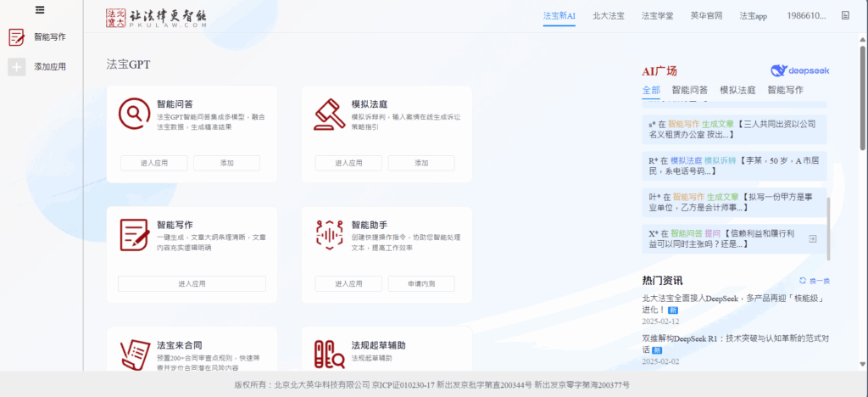Click the date 2025-02-12

660,322
